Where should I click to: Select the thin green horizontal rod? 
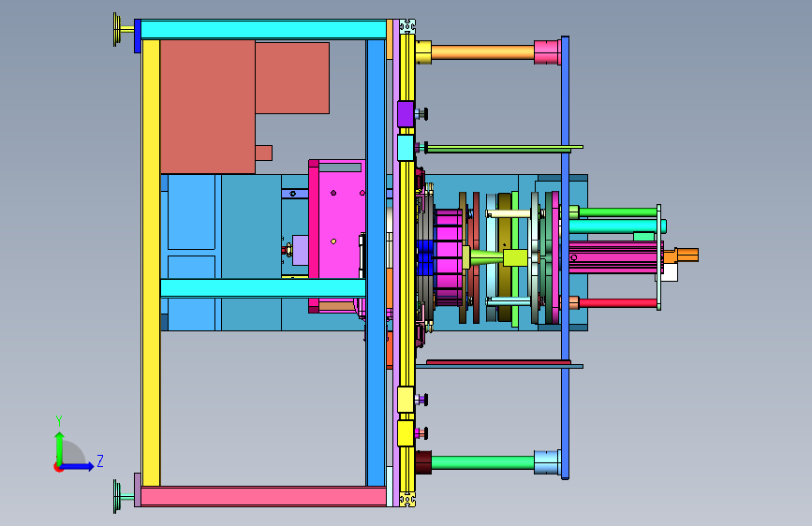(504, 149)
